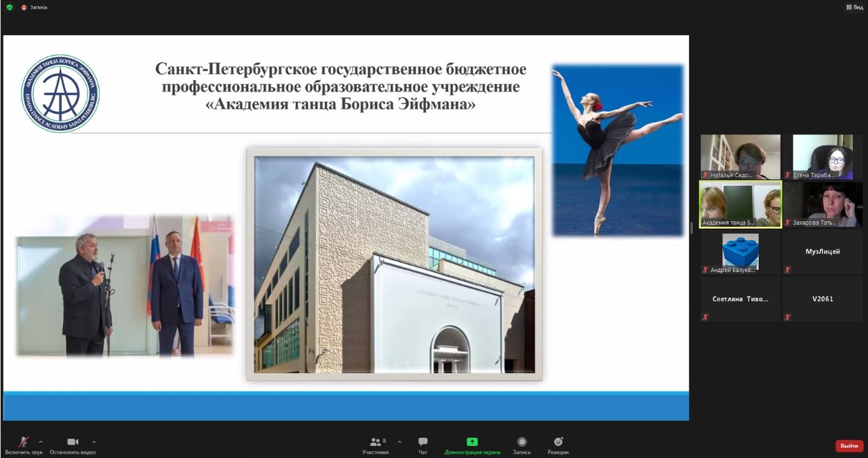Click the Андрей Балуев Lego brick avatar
This screenshot has height=458, width=868.
[x=740, y=250]
